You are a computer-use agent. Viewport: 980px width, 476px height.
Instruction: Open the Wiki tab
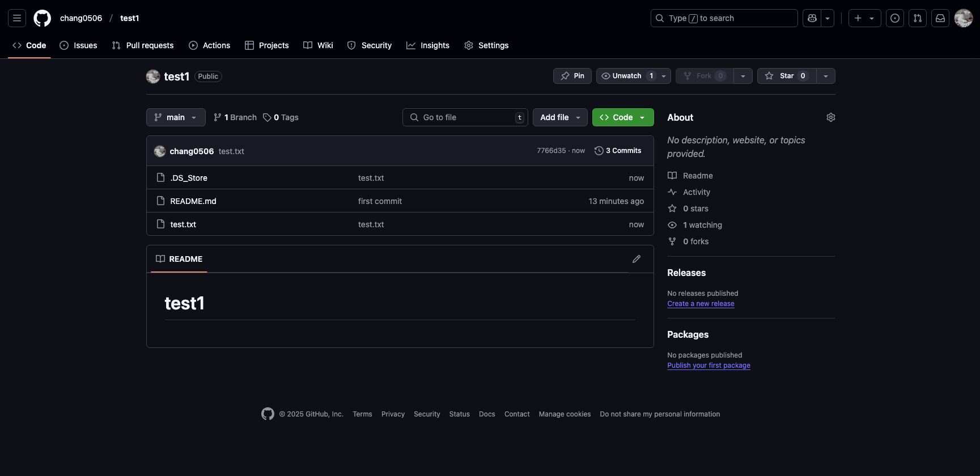(318, 45)
